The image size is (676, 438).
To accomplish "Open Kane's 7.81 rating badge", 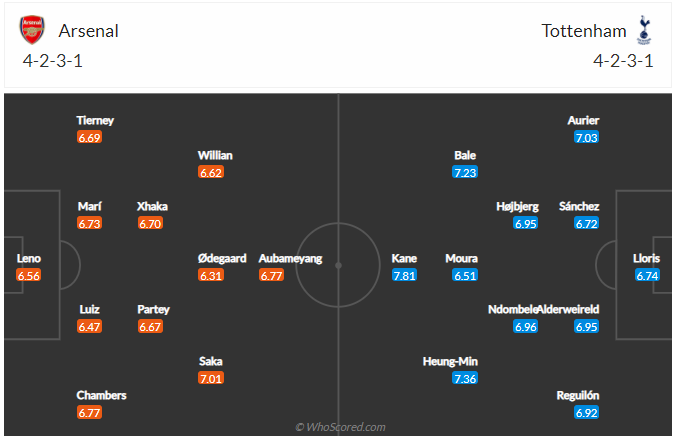I will point(404,275).
